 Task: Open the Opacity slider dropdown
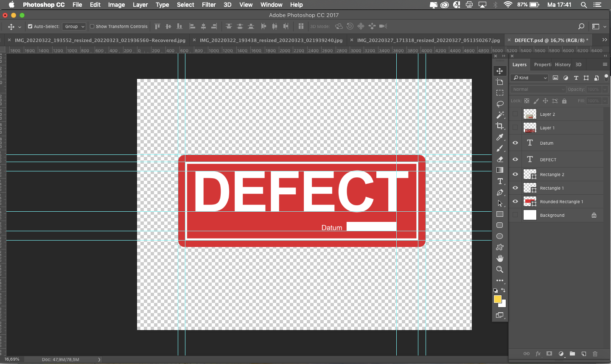(x=605, y=90)
